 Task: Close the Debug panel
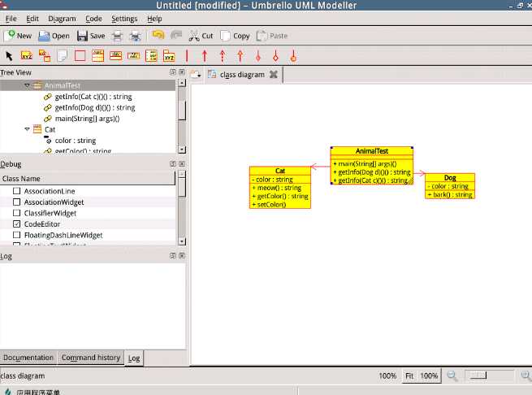coord(182,163)
